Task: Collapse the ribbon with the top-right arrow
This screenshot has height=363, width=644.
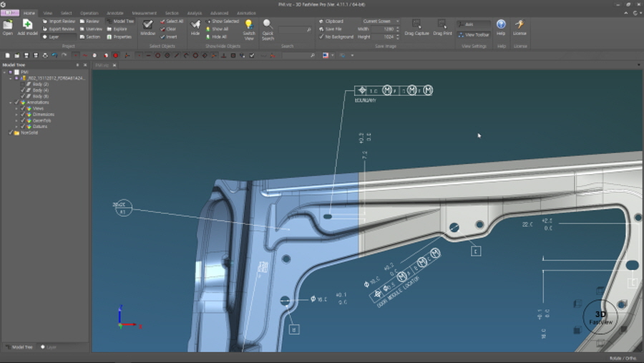Action: 626,13
